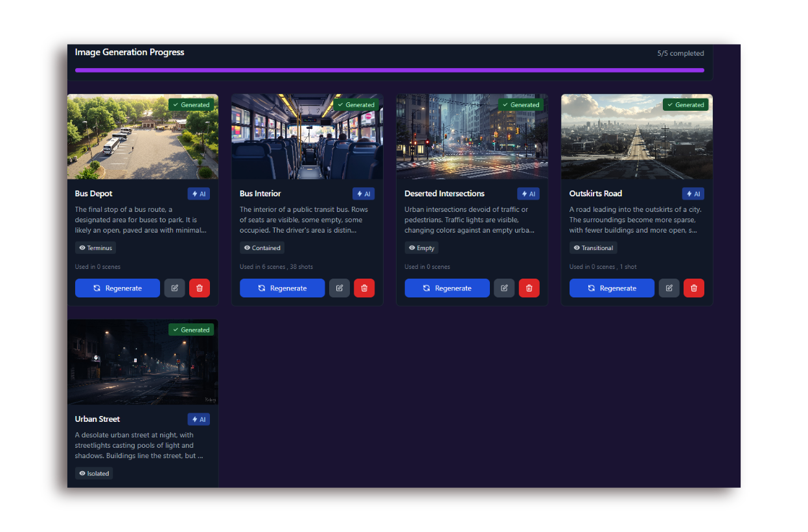Click the Terminus eye tag
808x532 pixels.
(95, 248)
